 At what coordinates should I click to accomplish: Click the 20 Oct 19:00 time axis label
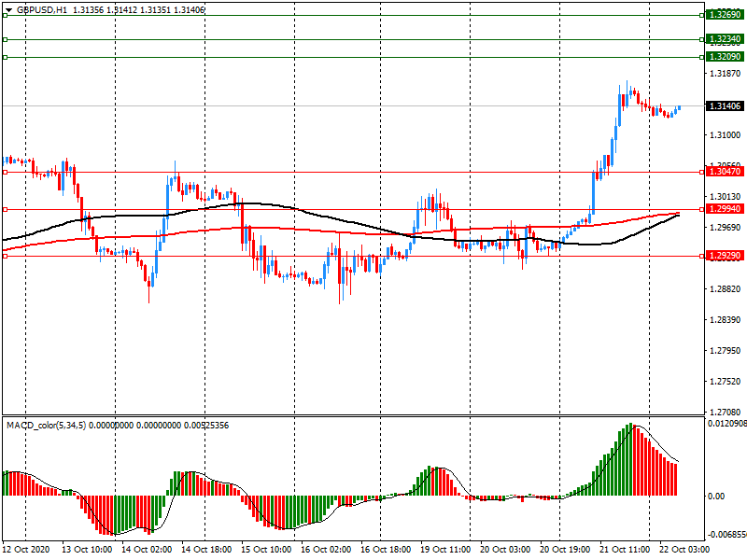(565, 549)
